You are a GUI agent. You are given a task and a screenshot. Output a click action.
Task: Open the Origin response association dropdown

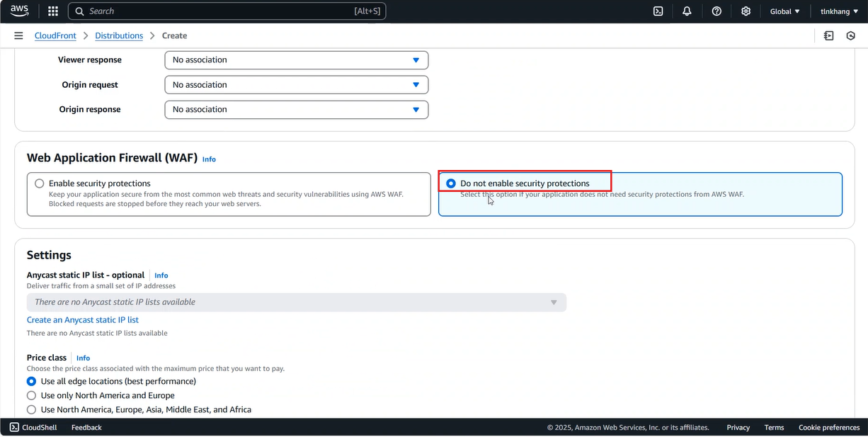(x=297, y=110)
